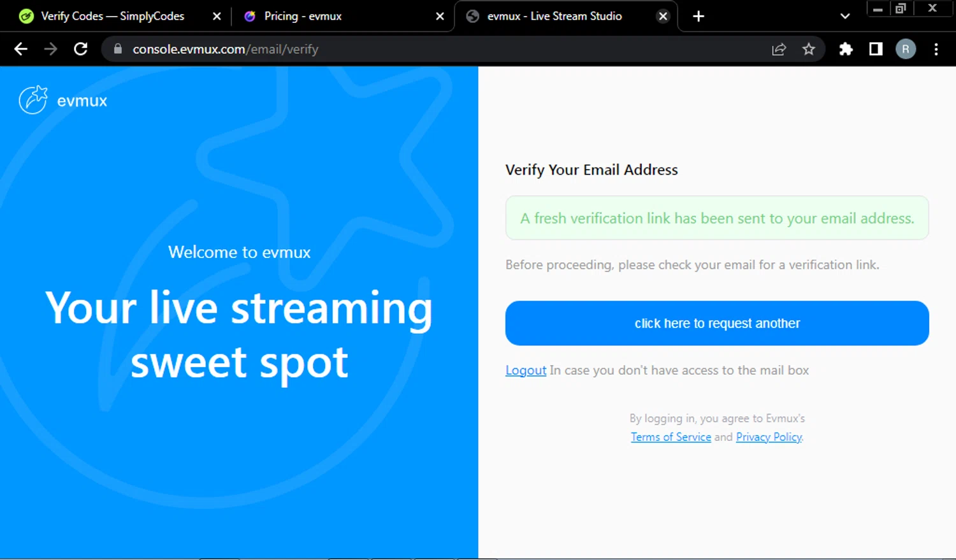Click the 'Verify Your Email Address' heading
Viewport: 956px width, 560px height.
(x=591, y=169)
